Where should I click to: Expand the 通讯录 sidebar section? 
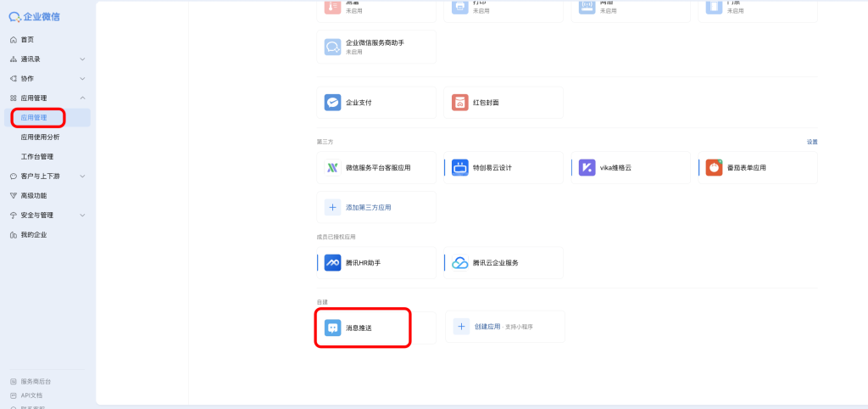82,59
